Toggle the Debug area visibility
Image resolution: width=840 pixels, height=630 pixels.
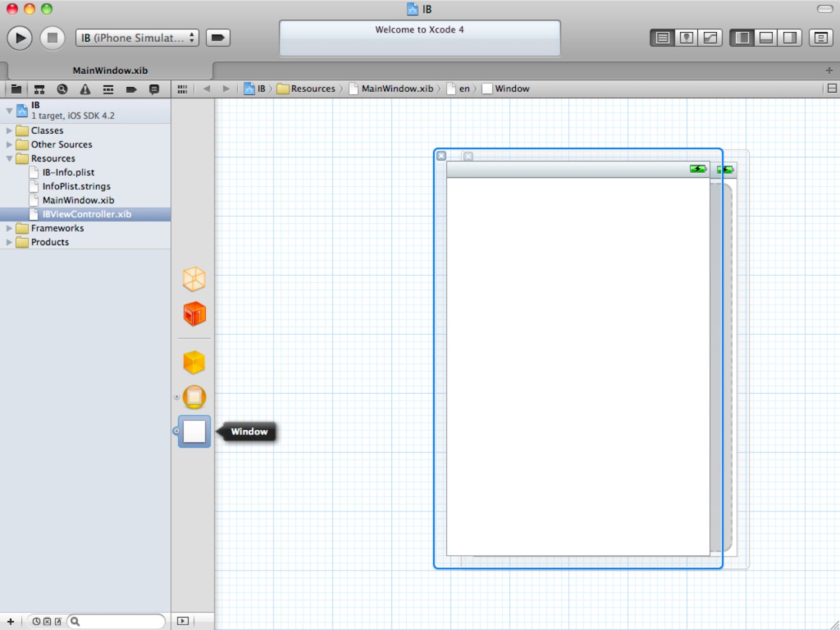click(x=766, y=38)
